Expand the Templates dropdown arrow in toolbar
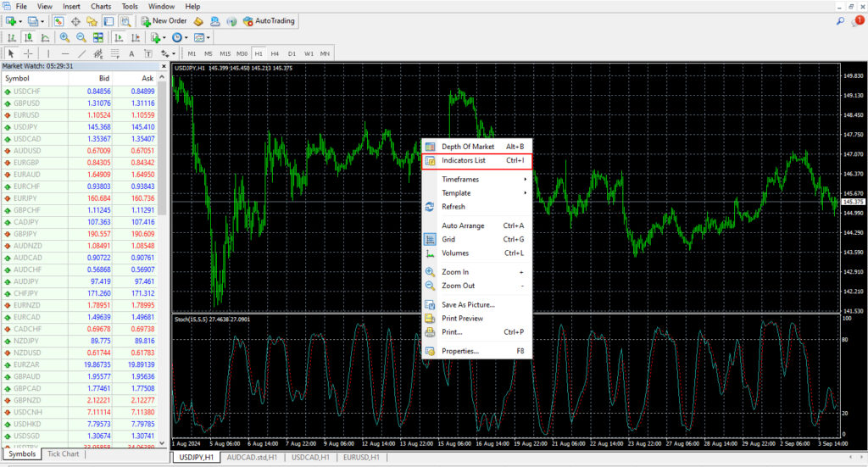The image size is (868, 467). tap(209, 38)
